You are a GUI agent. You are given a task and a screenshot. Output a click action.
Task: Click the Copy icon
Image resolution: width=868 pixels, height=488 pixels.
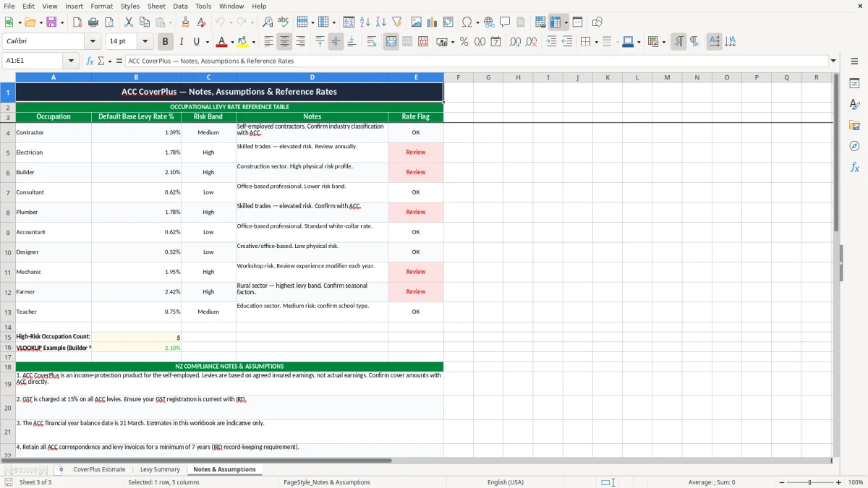(x=144, y=22)
